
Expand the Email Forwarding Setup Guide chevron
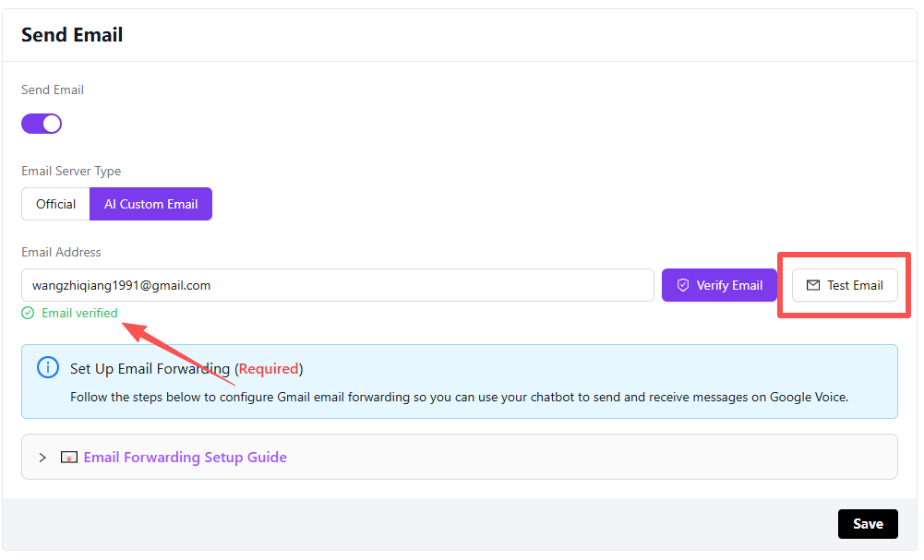pos(42,458)
